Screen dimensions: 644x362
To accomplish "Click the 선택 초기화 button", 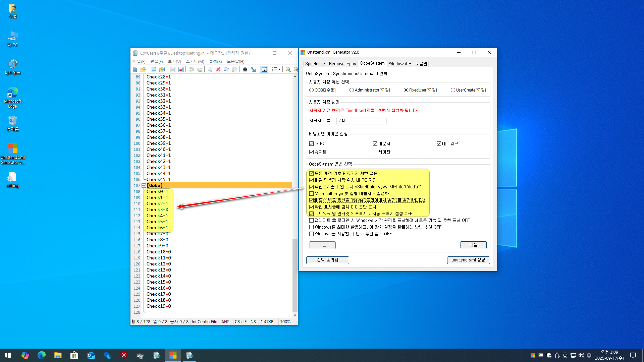I will pos(327,260).
